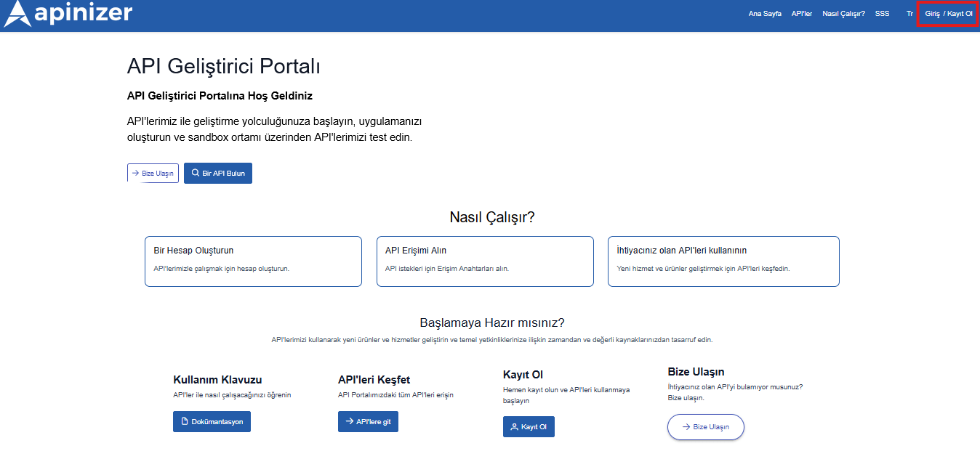The height and width of the screenshot is (475, 980).
Task: Click 'API'ler ile nasıl çalışacağınızı öğrenin' text
Action: 232,395
